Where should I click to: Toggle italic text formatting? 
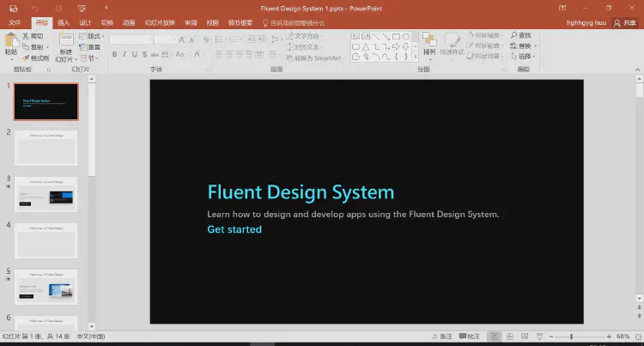[x=124, y=55]
